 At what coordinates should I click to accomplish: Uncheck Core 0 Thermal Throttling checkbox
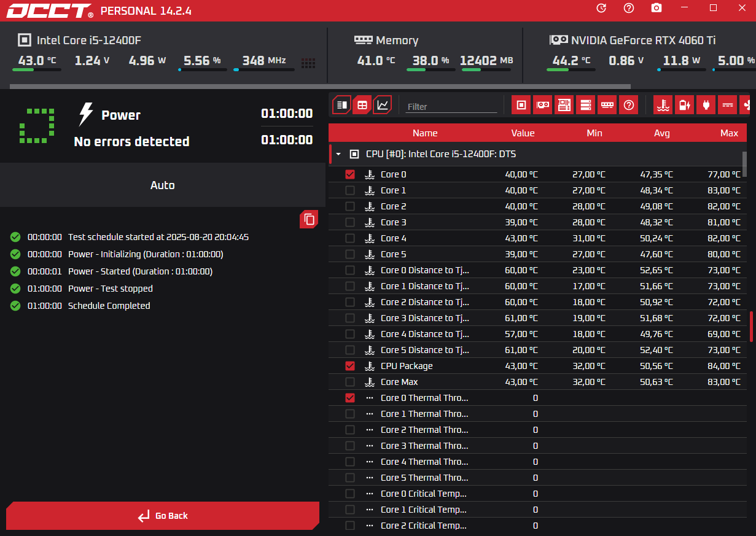click(x=350, y=398)
